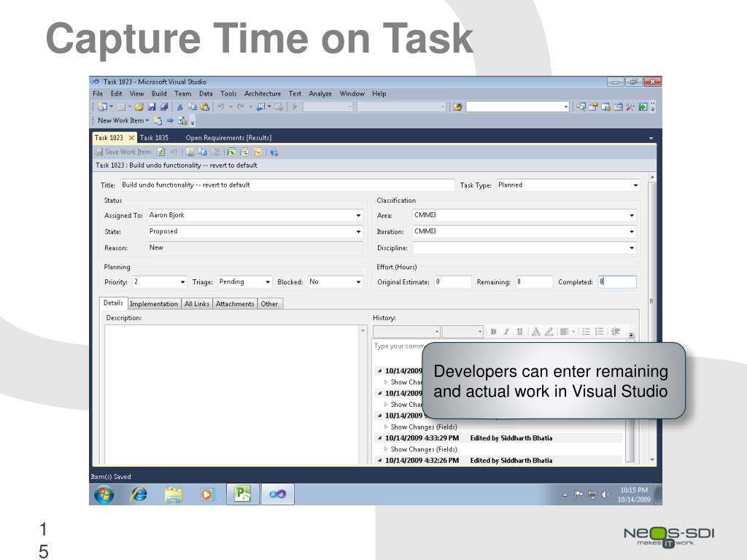Click the Copy toolbar icon

point(193,107)
